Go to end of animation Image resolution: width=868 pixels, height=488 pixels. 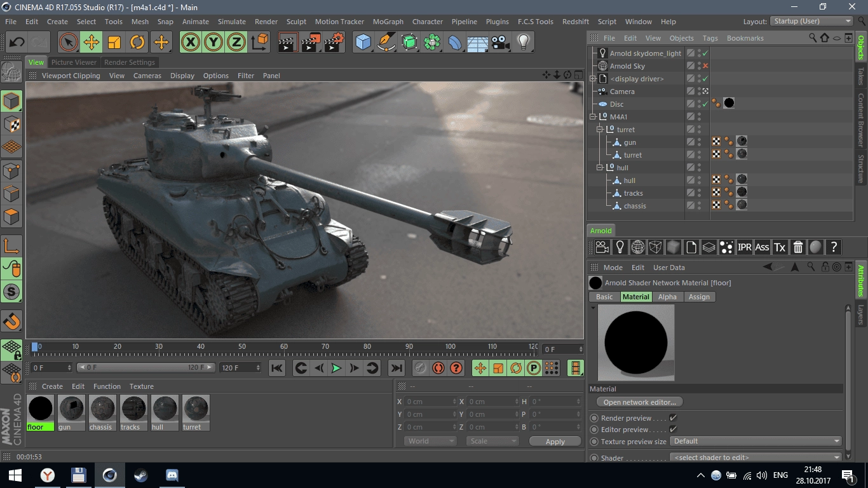[397, 368]
